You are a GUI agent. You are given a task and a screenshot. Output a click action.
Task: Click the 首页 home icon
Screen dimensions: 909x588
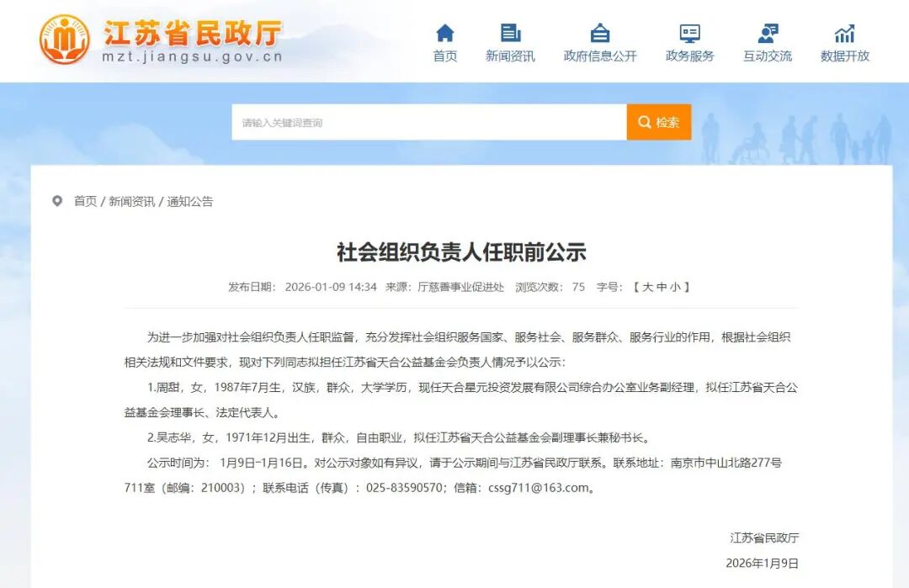[444, 33]
